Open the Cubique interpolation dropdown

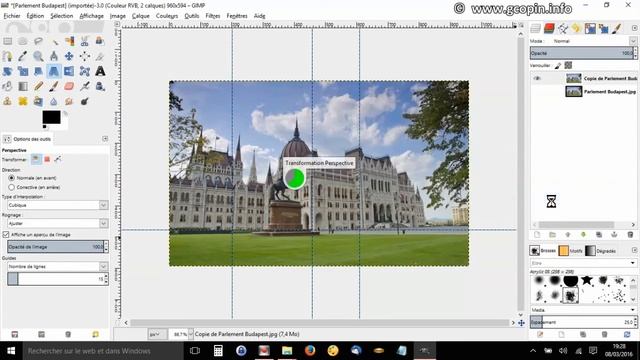pyautogui.click(x=58, y=205)
